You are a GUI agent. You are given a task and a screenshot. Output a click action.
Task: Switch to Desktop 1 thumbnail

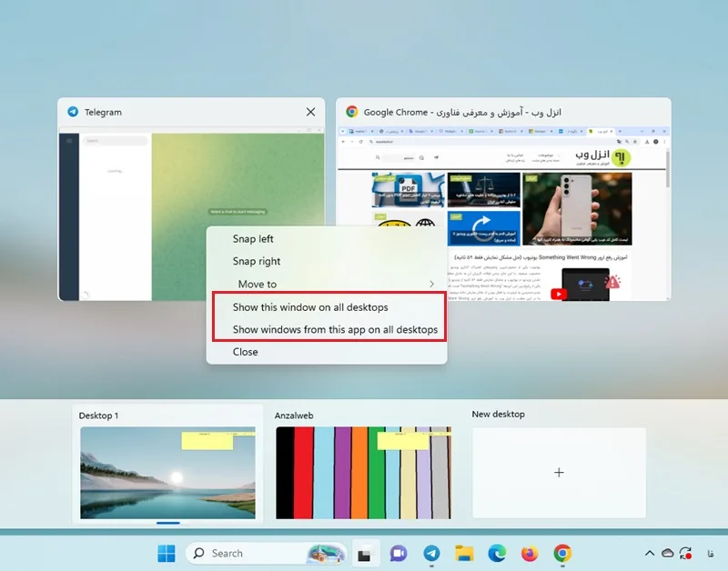(x=167, y=472)
